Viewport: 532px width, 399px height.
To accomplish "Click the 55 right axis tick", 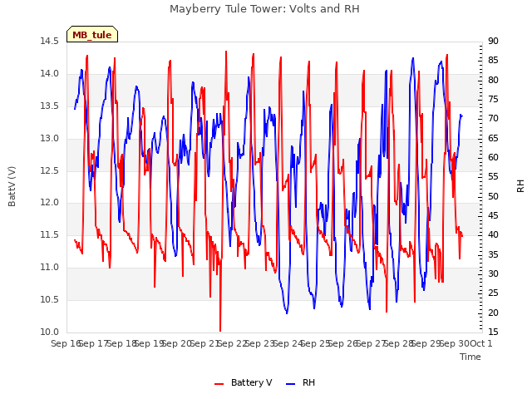I will 493,177.
